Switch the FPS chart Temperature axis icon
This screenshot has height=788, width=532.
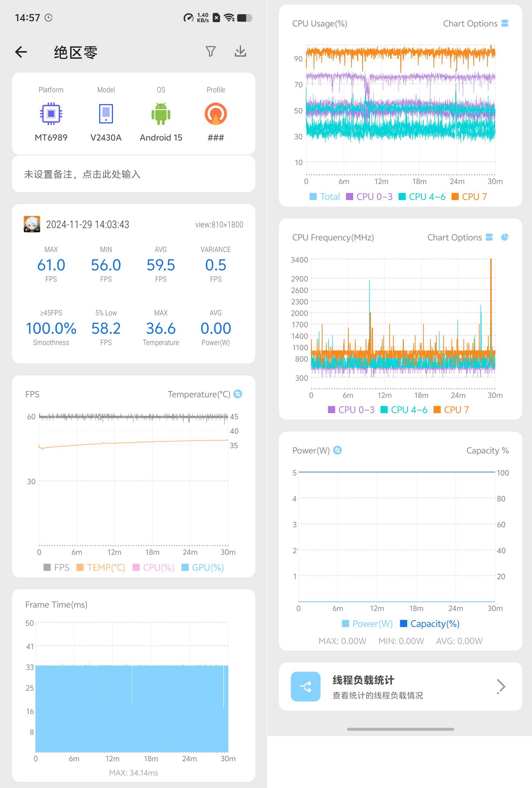(x=238, y=394)
